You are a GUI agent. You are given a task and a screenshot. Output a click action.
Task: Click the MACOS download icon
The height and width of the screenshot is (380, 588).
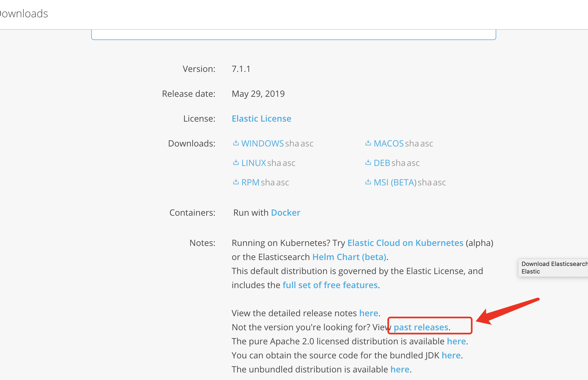368,143
